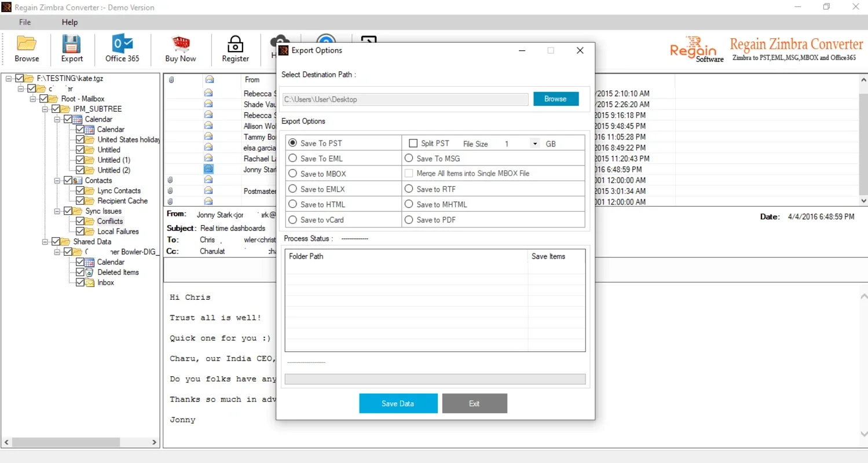Click the envelope icon in Rachael row
Image resolution: width=868 pixels, height=463 pixels.
click(x=208, y=159)
